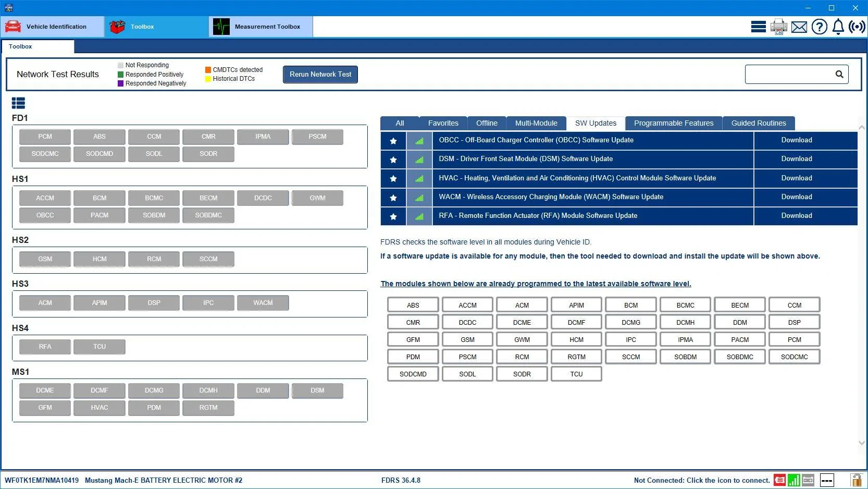Viewport: 868px width, 489px height.
Task: Click the wireless broadcast signal icon
Action: (x=857, y=27)
